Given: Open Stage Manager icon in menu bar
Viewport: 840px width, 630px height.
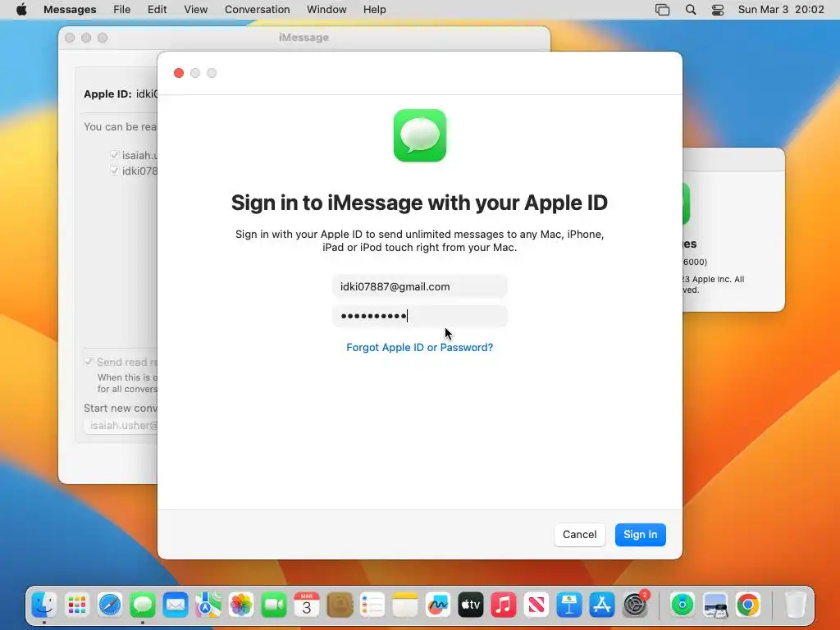Looking at the screenshot, I should 663,10.
